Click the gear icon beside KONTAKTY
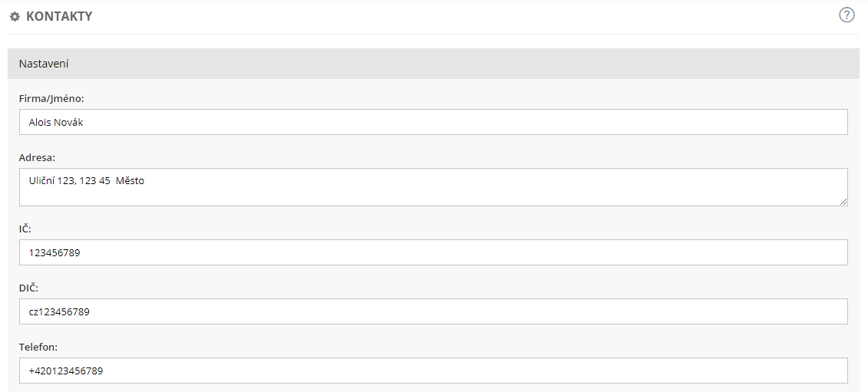This screenshot has width=868, height=392. click(x=15, y=16)
